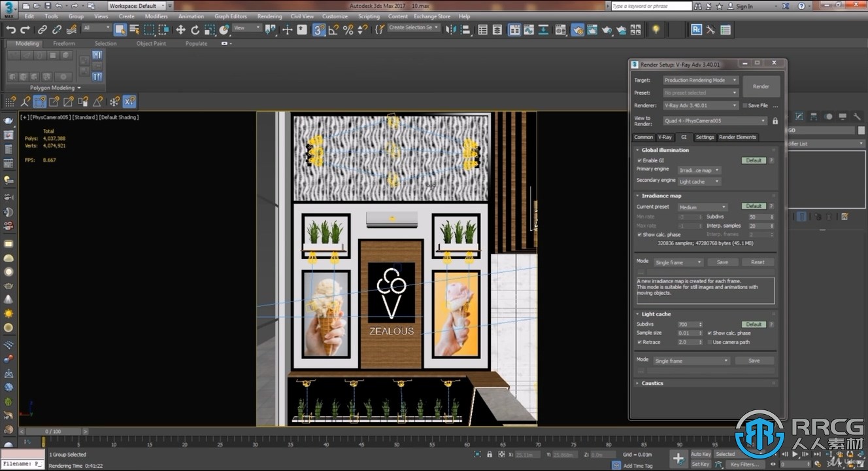Viewport: 868px width, 471px height.
Task: Activate Select and Scale tool
Action: (x=210, y=29)
